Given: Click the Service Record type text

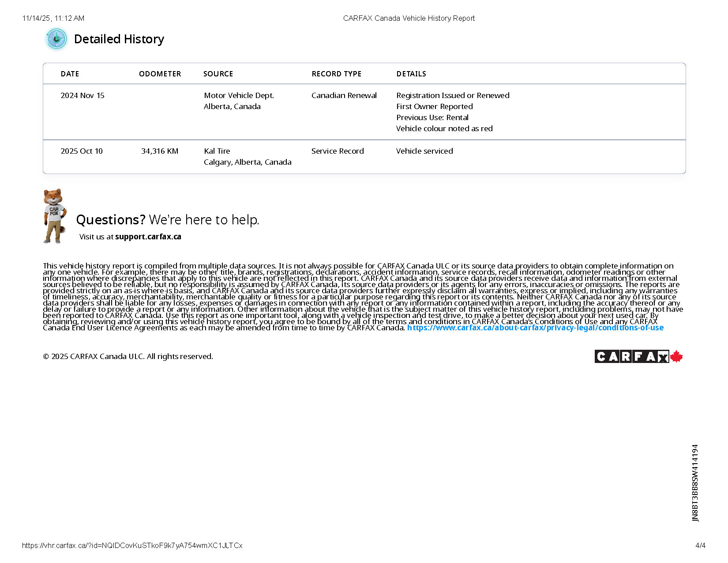Looking at the screenshot, I should tap(338, 151).
